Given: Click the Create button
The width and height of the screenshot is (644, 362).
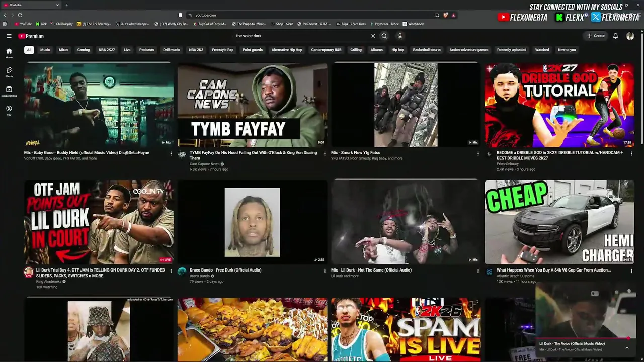Looking at the screenshot, I should click(x=596, y=36).
